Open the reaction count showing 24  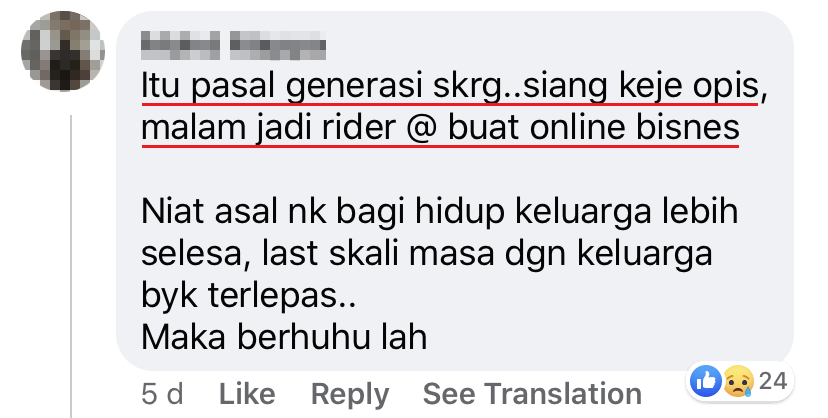(773, 381)
